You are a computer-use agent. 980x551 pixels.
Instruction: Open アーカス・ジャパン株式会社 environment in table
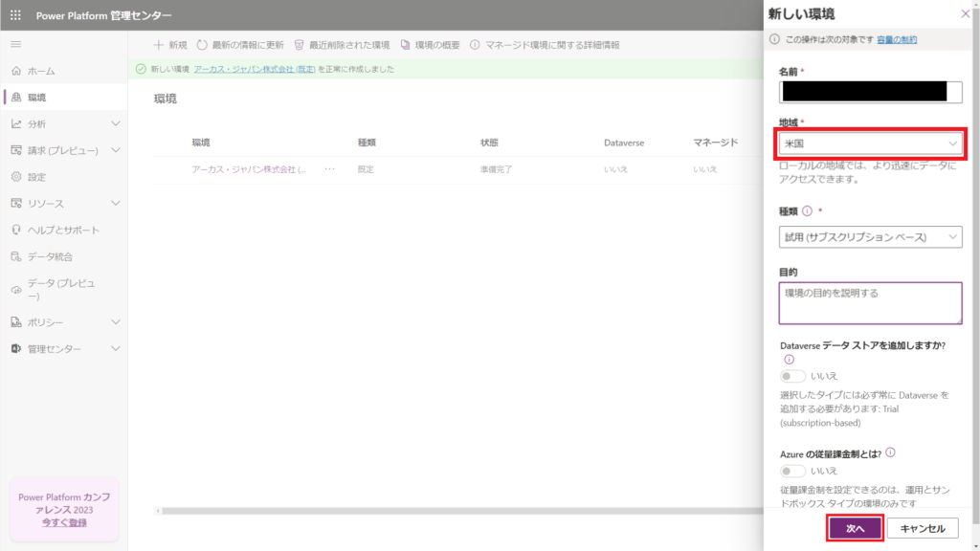pos(249,169)
